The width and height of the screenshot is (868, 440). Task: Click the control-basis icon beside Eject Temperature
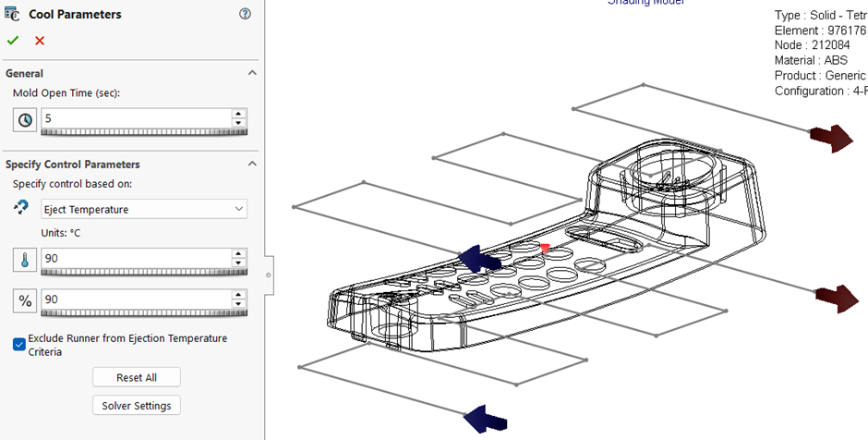20,208
